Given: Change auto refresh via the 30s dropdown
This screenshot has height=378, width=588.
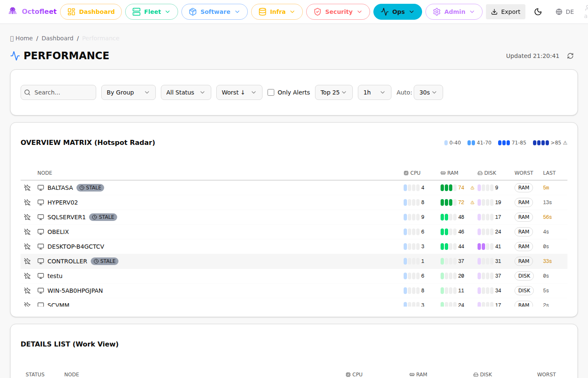Looking at the screenshot, I should [x=428, y=92].
